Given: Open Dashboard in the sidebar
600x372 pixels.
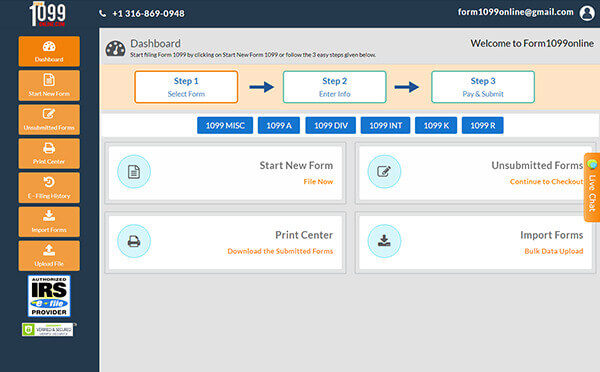Looking at the screenshot, I should coord(49,51).
